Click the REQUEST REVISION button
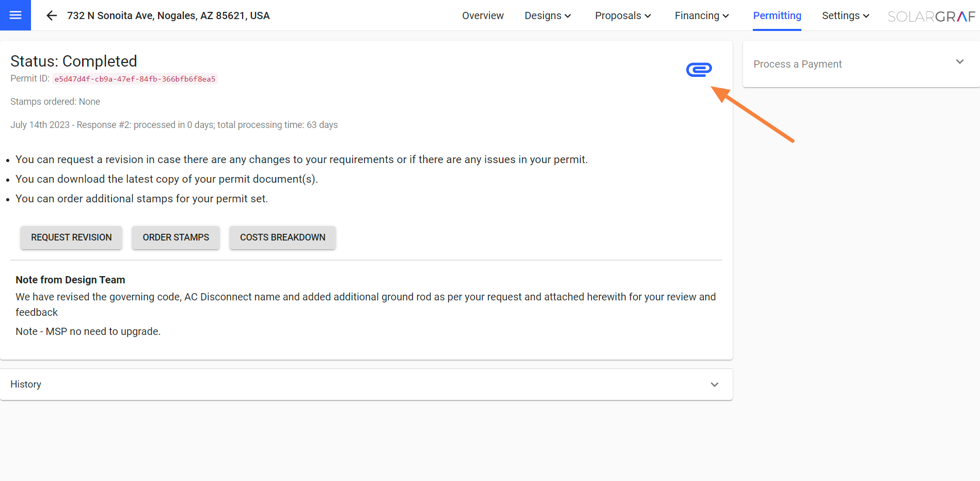Screen dimensions: 980x481 coord(71,237)
